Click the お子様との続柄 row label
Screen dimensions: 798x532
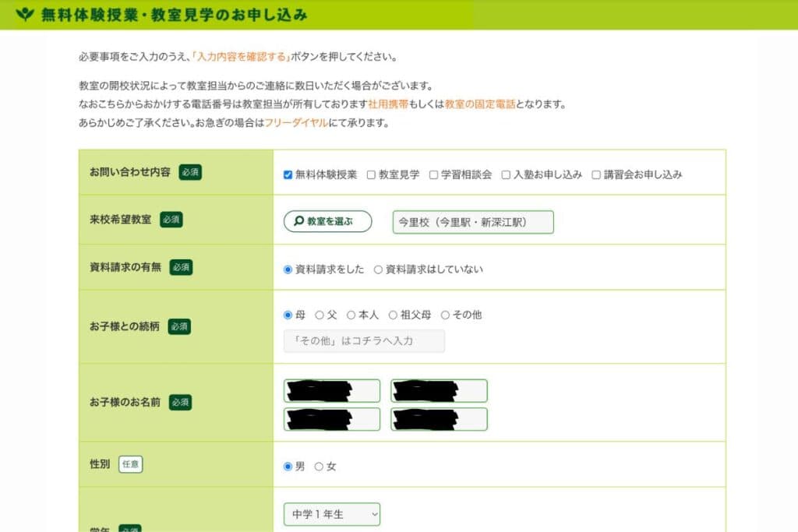click(124, 326)
